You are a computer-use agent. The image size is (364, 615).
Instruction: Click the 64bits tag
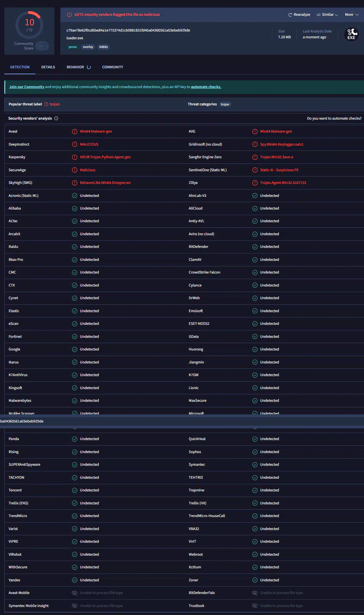[103, 47]
